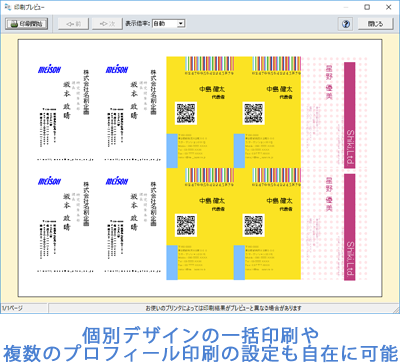Go to the next page with 次 button
Image resolution: width=400 pixels, height=363 pixels.
[x=107, y=24]
